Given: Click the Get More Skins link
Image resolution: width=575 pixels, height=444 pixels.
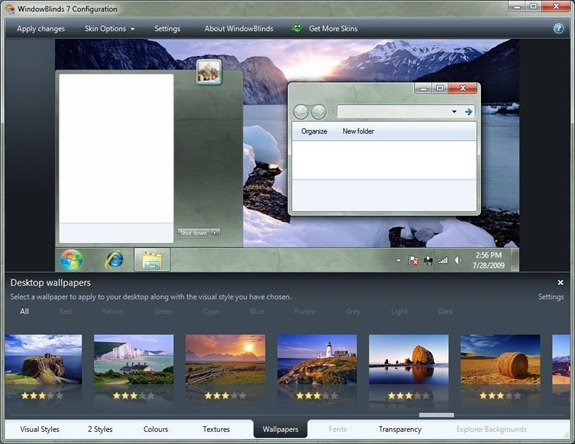Looking at the screenshot, I should pyautogui.click(x=333, y=29).
